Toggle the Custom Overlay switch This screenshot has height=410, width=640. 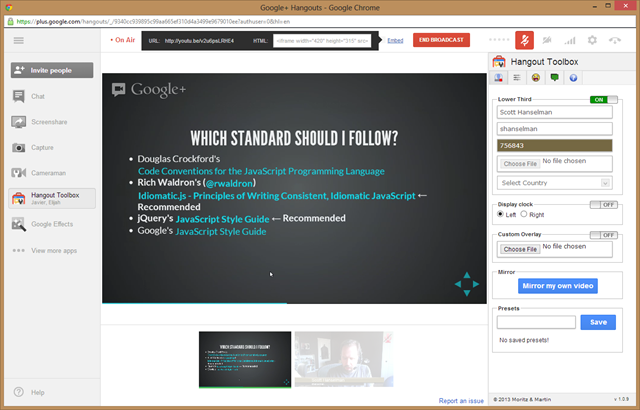[604, 235]
